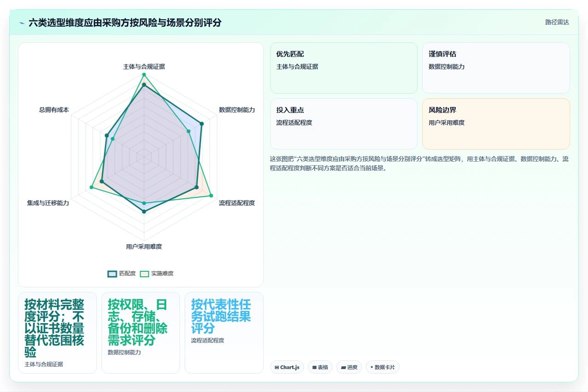The height and width of the screenshot is (392, 588).
Task: Click the 主体与合规证据 caption under 按材料完整度 card
Action: coord(44,364)
